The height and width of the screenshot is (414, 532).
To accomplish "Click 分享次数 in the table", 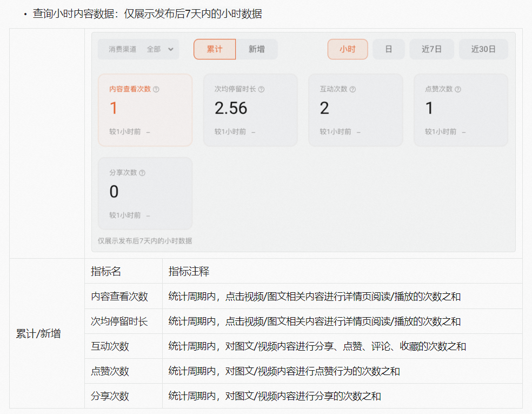I will coord(110,396).
